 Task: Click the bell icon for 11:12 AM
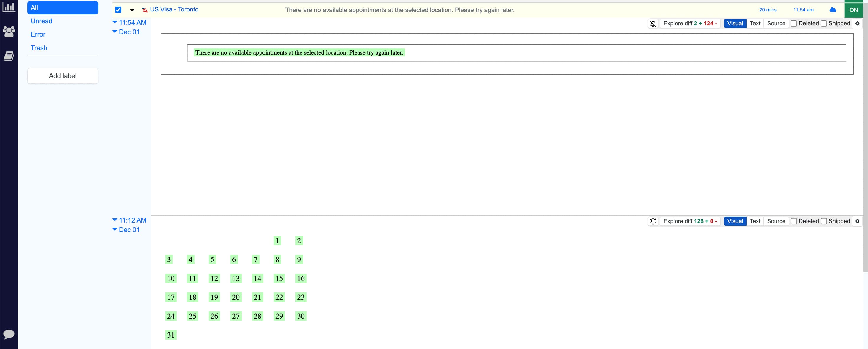click(x=653, y=221)
